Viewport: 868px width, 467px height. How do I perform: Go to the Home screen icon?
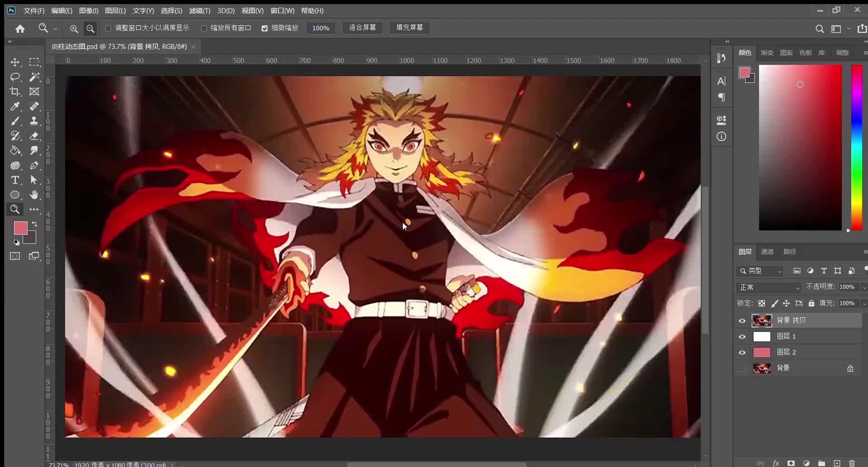point(20,29)
